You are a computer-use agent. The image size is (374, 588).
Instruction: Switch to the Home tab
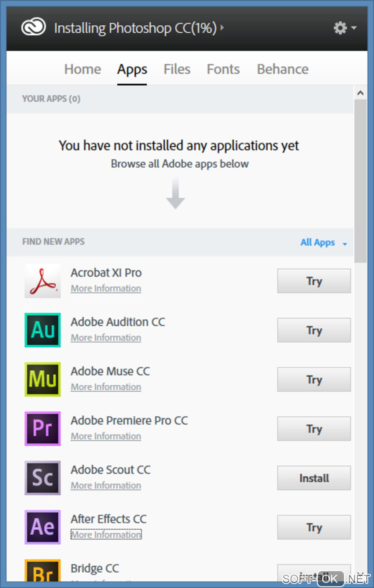82,69
